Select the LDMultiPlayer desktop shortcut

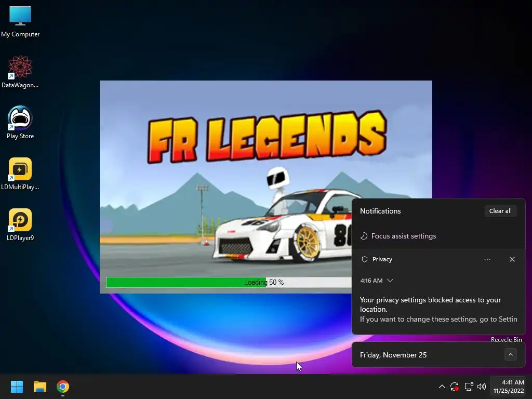coord(20,174)
